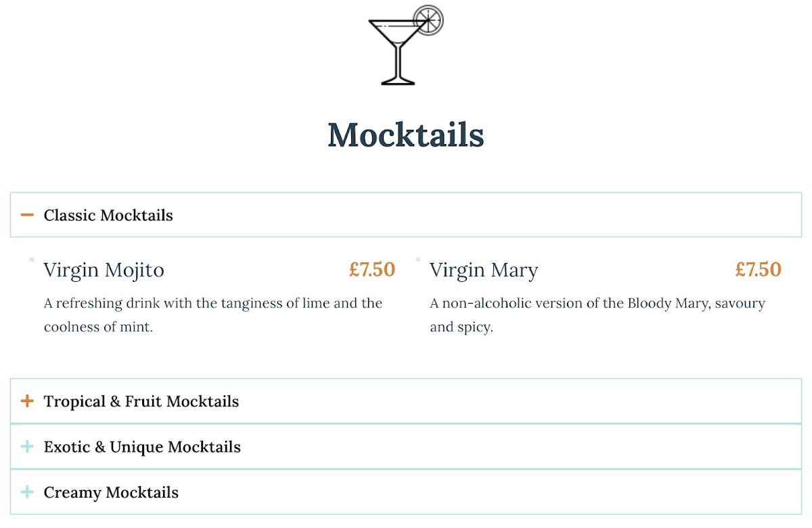
Task: Collapse the Classic Mocktails section label
Action: point(108,215)
